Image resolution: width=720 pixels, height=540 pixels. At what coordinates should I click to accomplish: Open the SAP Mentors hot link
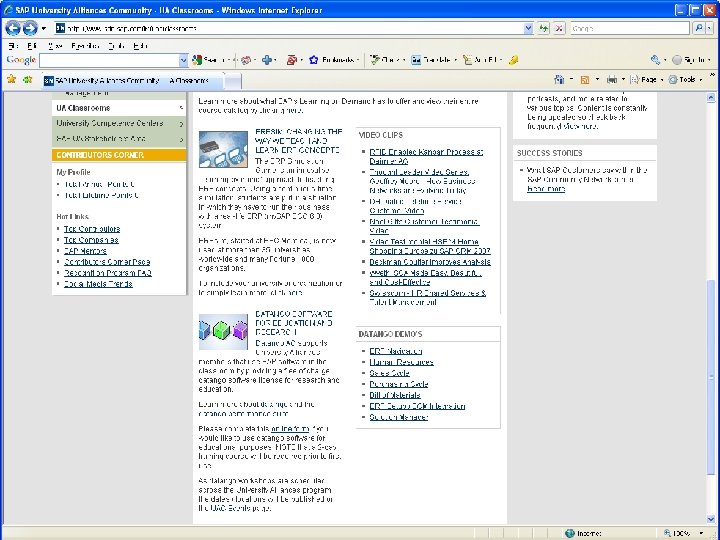[x=85, y=251]
